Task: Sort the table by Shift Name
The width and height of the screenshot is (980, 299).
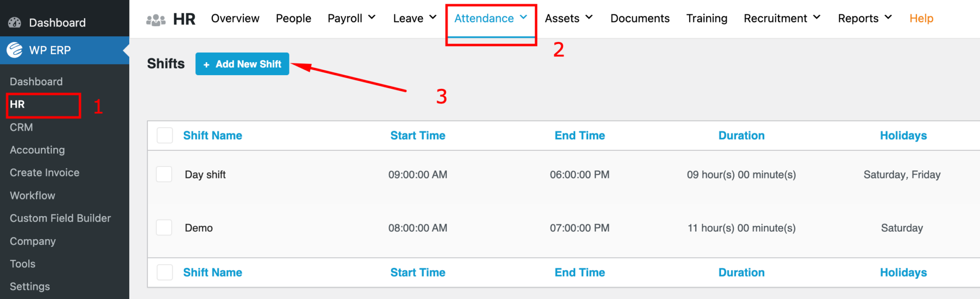Action: tap(212, 135)
